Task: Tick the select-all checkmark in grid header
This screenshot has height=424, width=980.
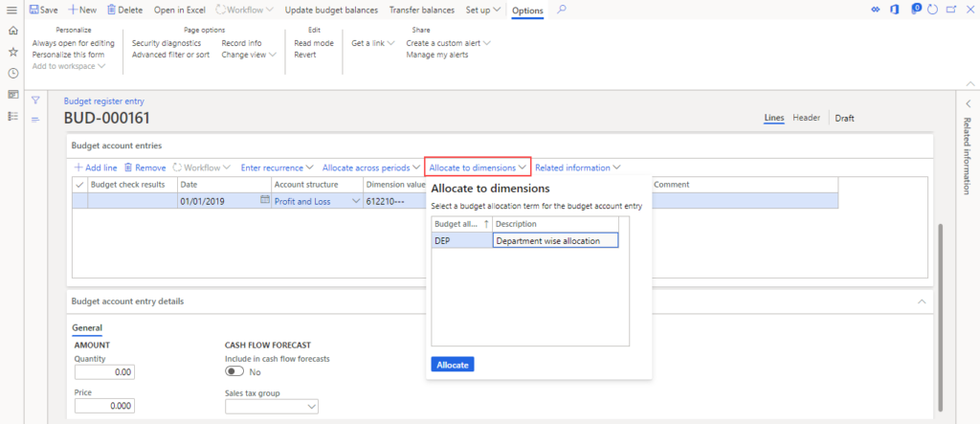Action: tap(79, 184)
